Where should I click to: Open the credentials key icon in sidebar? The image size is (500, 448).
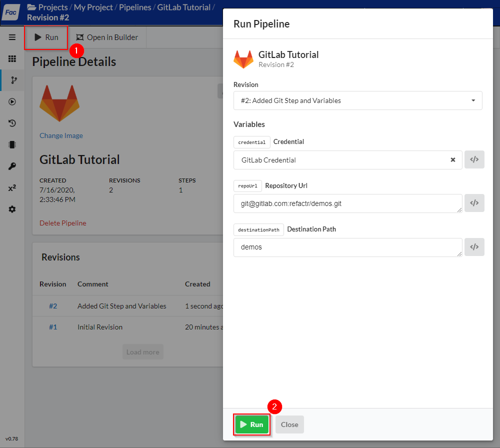(x=12, y=166)
